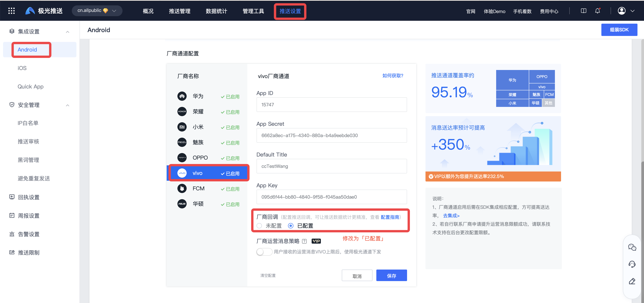
Task: Open the 推送设置 nav tab
Action: tap(290, 11)
